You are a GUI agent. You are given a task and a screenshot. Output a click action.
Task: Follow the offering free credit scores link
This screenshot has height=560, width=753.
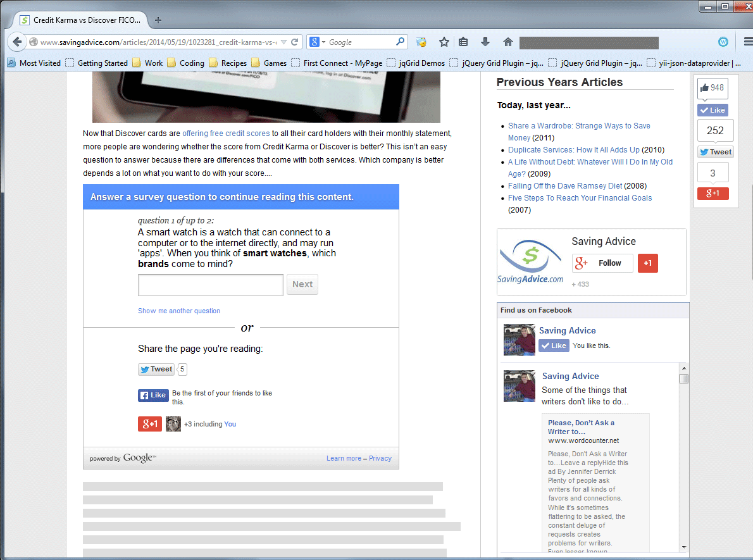(226, 134)
